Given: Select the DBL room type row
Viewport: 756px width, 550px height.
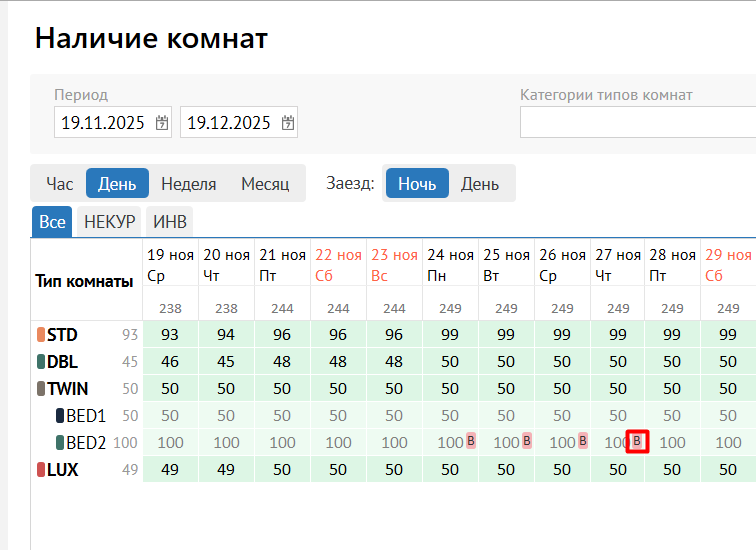Looking at the screenshot, I should pos(87,362).
